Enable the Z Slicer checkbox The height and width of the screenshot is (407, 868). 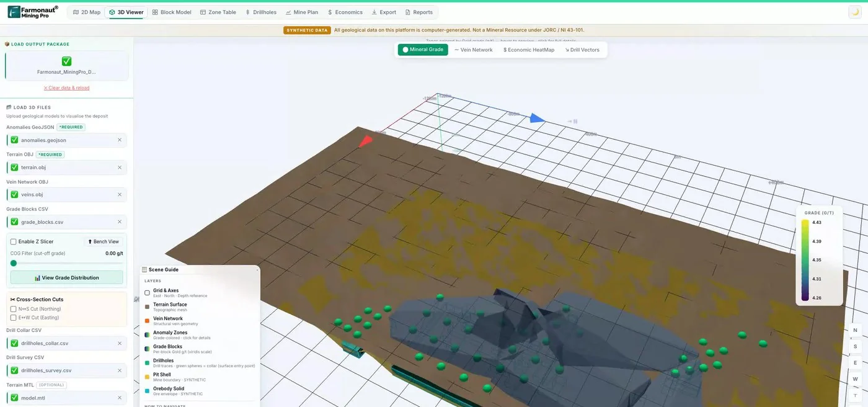(14, 242)
